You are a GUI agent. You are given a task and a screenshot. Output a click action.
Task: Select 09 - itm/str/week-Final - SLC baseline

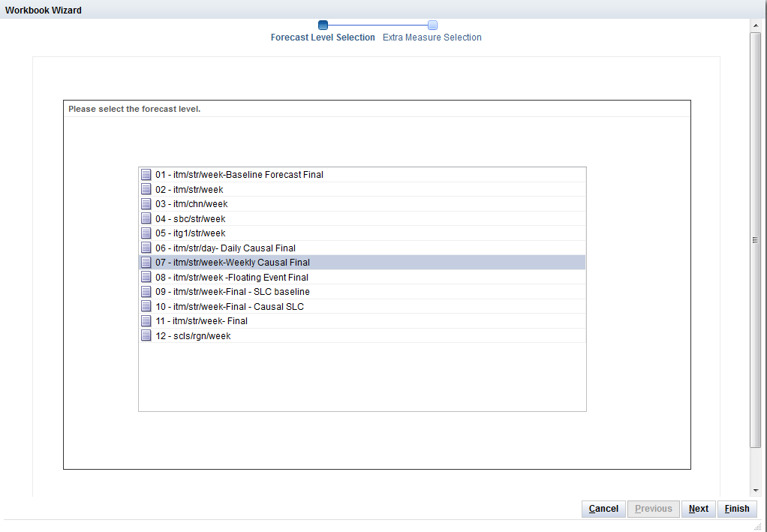point(362,292)
